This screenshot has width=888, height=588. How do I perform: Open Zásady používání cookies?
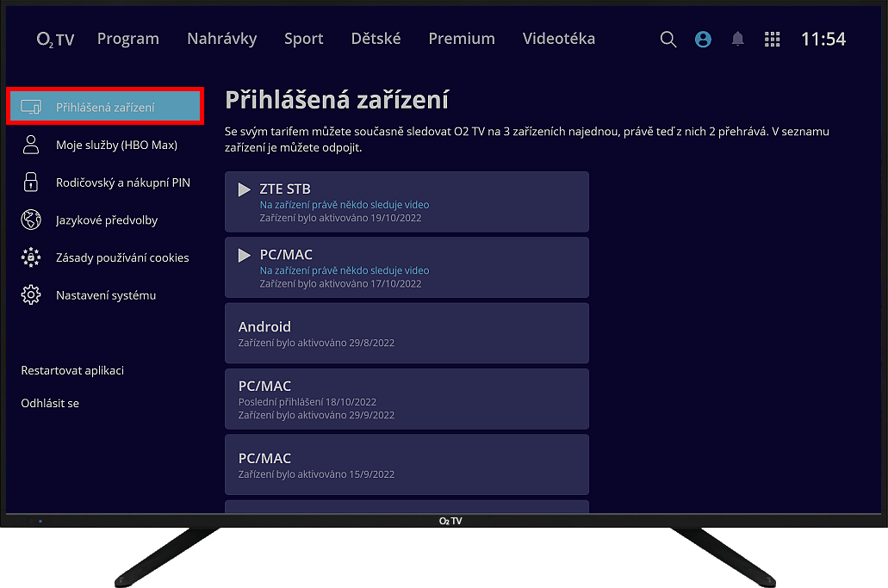pos(122,257)
